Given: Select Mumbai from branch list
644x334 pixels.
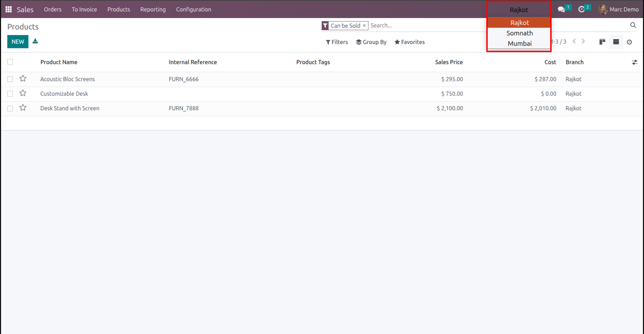Looking at the screenshot, I should tap(519, 43).
